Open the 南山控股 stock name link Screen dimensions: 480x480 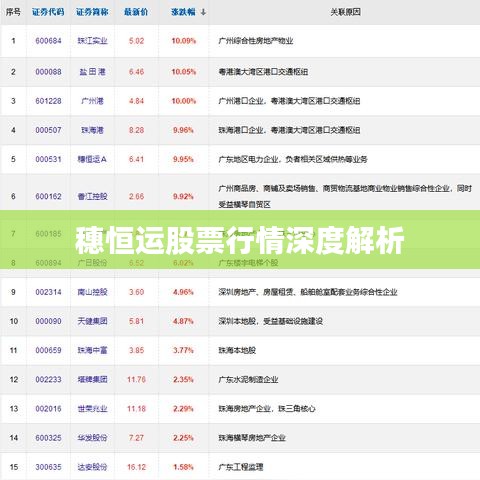pyautogui.click(x=92, y=292)
